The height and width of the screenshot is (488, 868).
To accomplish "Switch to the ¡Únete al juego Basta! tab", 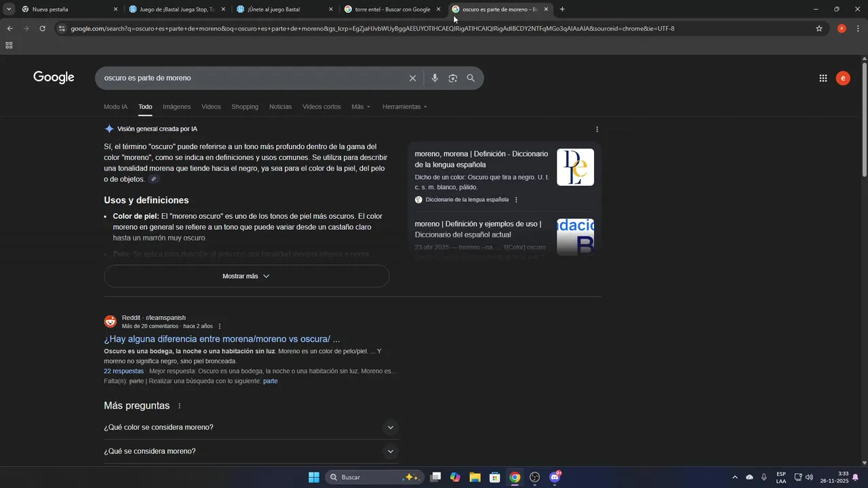I will [285, 9].
